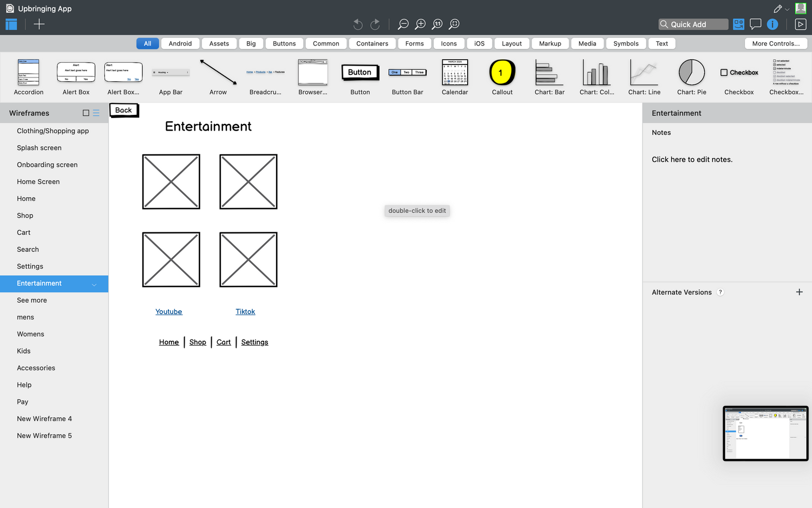Filter library by iOS category
This screenshot has width=812, height=508.
point(480,43)
